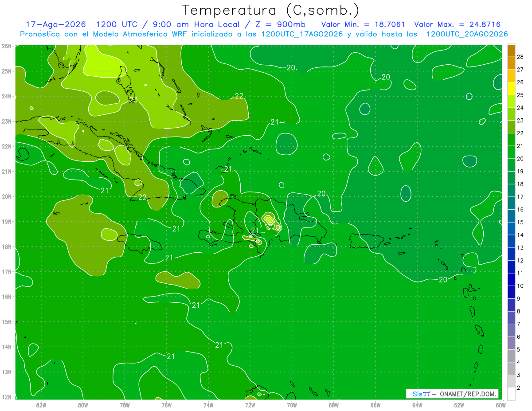This screenshot has height=411, width=532.
Task: Click color bar value "11"
Action: [x=520, y=273]
